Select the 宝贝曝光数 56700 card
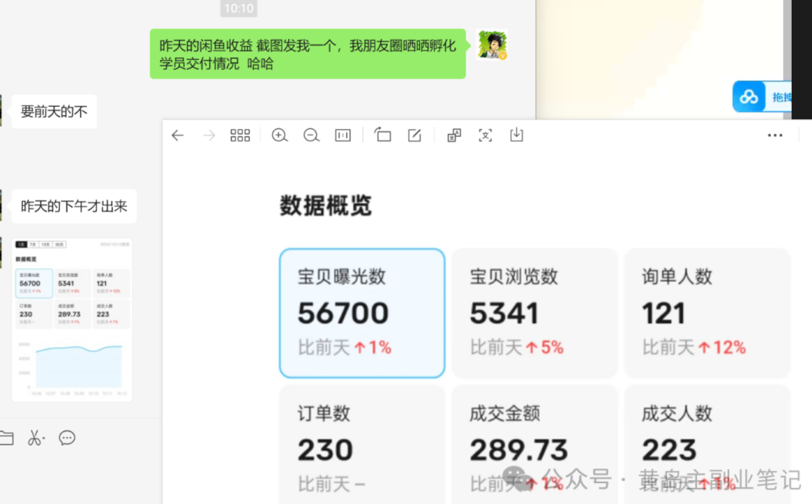The height and width of the screenshot is (504, 812). pos(362,313)
